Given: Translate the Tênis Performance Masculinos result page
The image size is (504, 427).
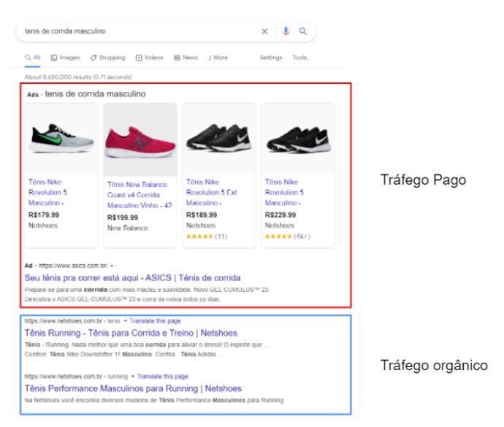Looking at the screenshot, I should coord(163,376).
